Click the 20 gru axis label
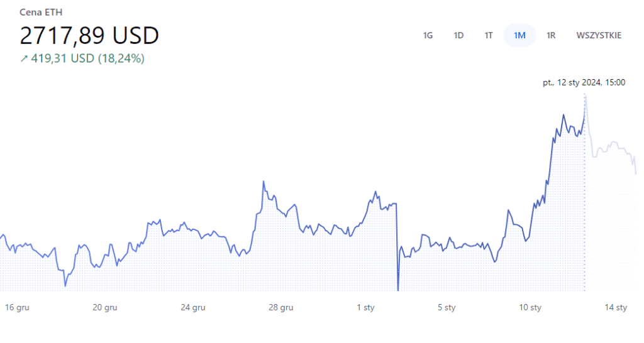 click(105, 307)
